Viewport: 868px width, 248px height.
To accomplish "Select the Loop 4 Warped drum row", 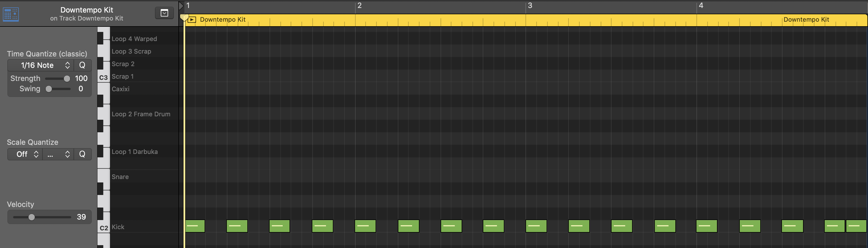I will point(144,39).
